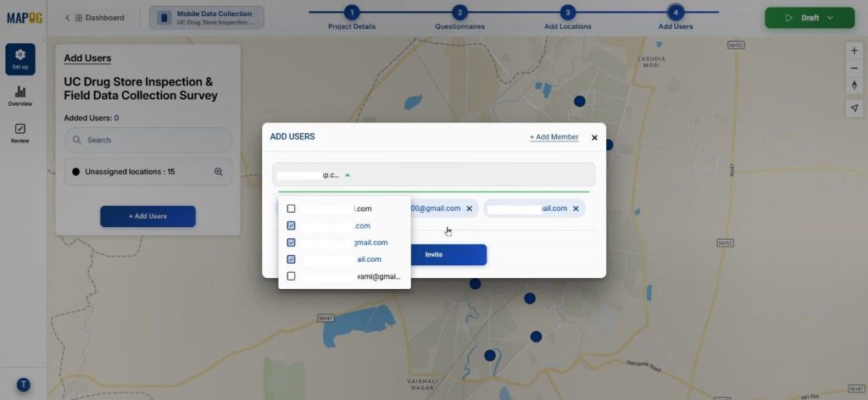
Task: Open the user avatar labeled T
Action: pos(23,385)
